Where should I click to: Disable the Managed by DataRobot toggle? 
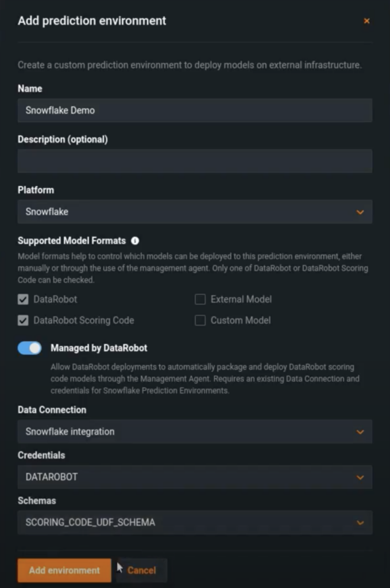click(x=29, y=348)
